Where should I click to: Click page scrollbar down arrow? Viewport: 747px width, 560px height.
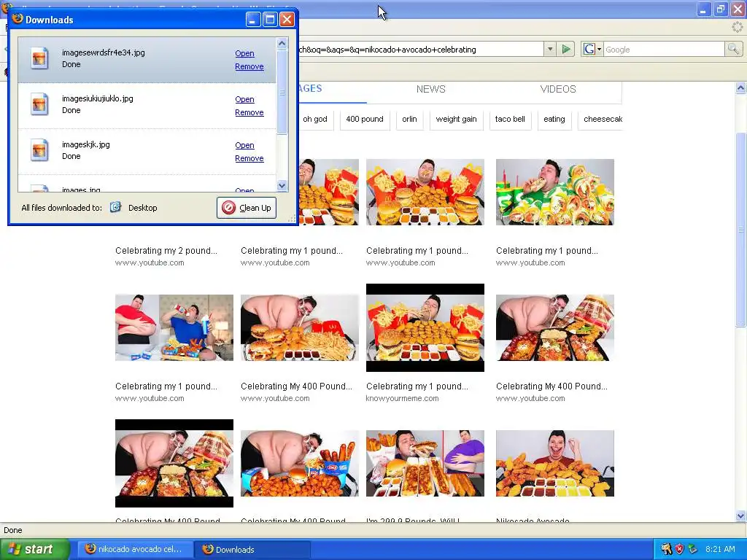pos(740,516)
